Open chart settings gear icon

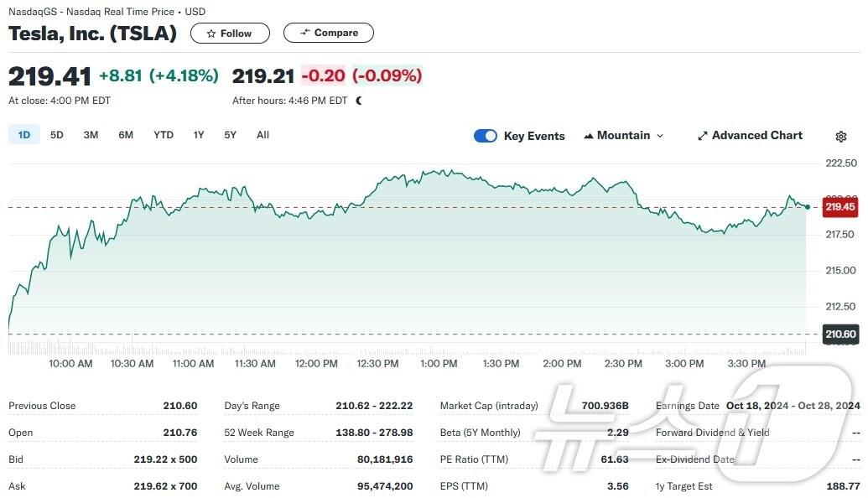pyautogui.click(x=841, y=137)
